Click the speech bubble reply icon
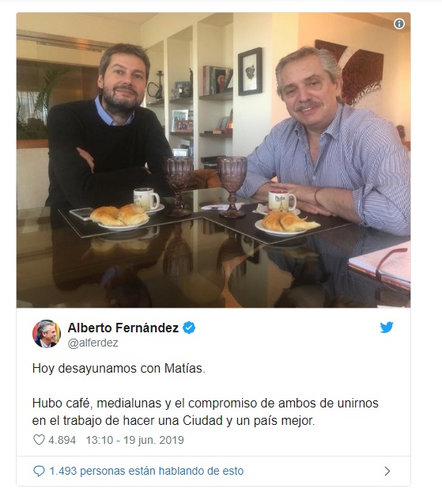Image resolution: width=442 pixels, height=504 pixels. click(39, 472)
